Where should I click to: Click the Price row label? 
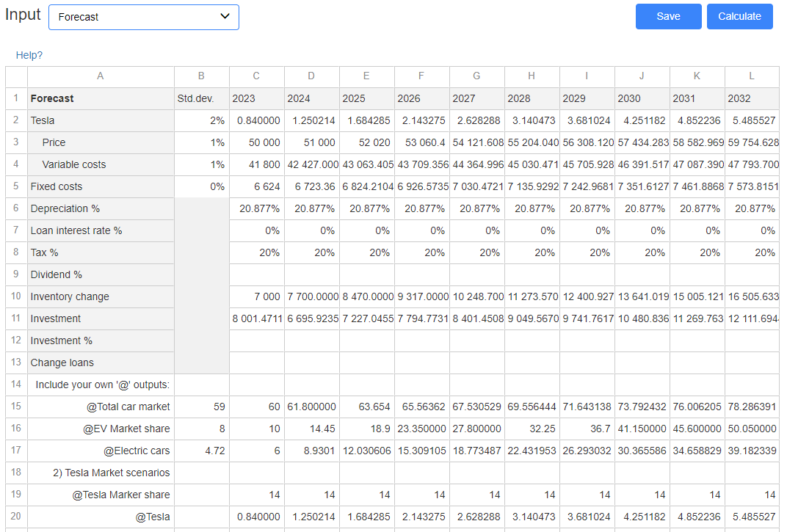tap(101, 142)
